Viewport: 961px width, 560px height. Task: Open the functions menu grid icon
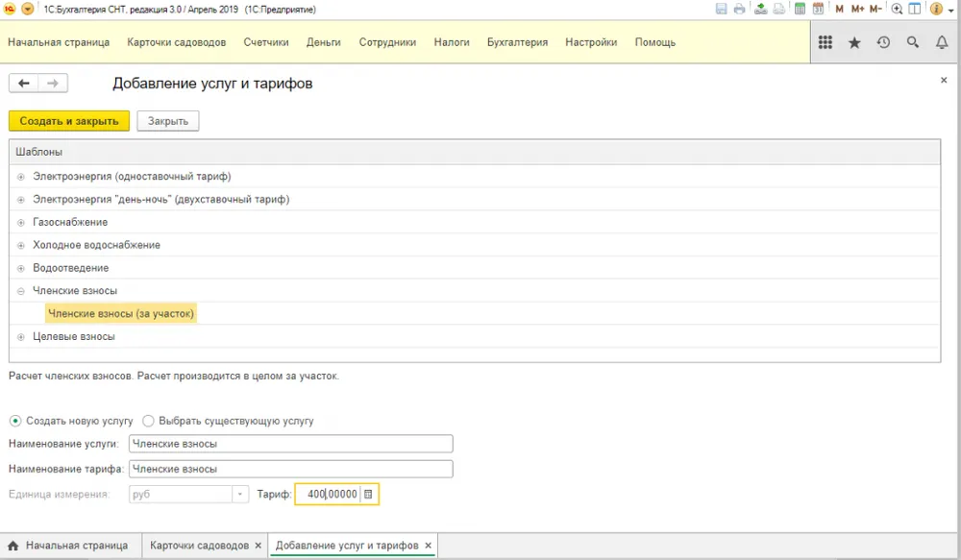click(x=825, y=41)
